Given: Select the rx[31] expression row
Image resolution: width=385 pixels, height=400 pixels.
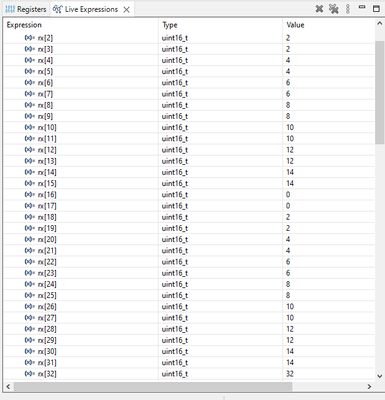Looking at the screenshot, I should 189,363.
